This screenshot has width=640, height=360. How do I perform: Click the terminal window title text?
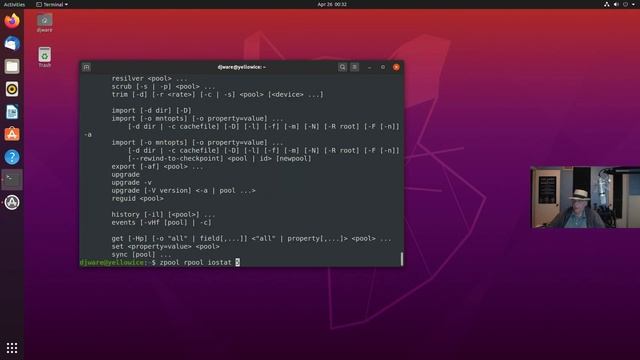[242, 67]
